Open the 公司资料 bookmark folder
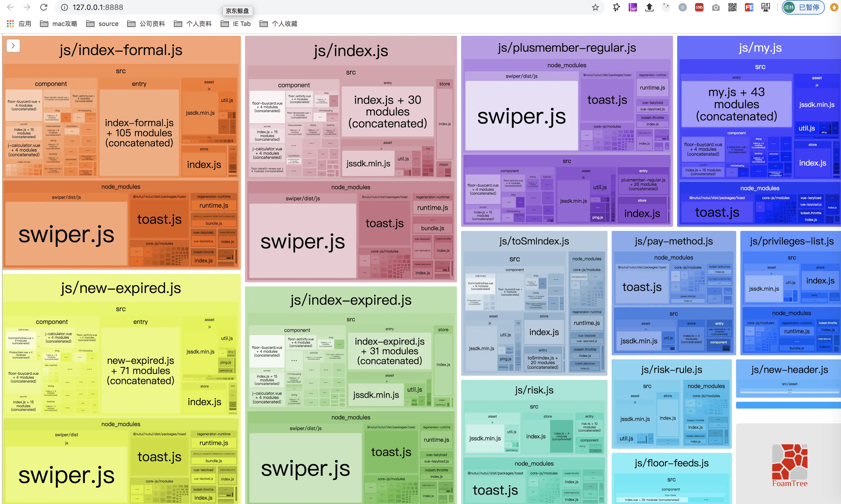This screenshot has width=841, height=504. 146,24
